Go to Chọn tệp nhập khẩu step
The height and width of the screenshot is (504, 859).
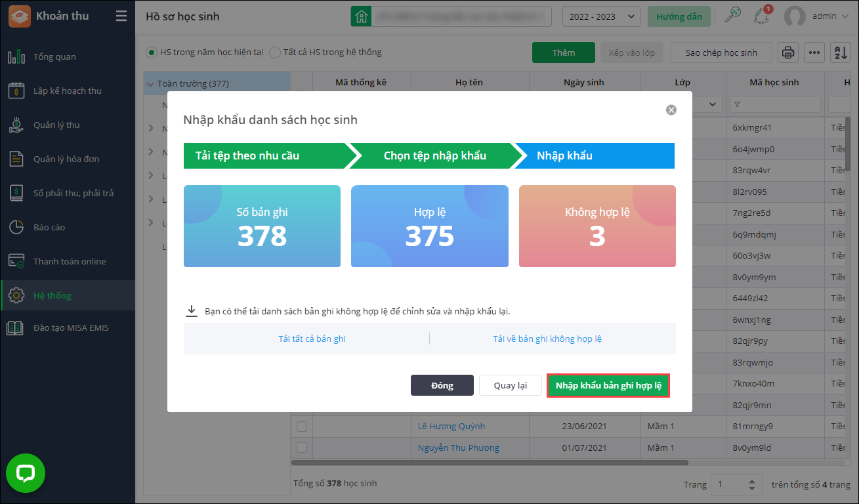click(x=435, y=156)
